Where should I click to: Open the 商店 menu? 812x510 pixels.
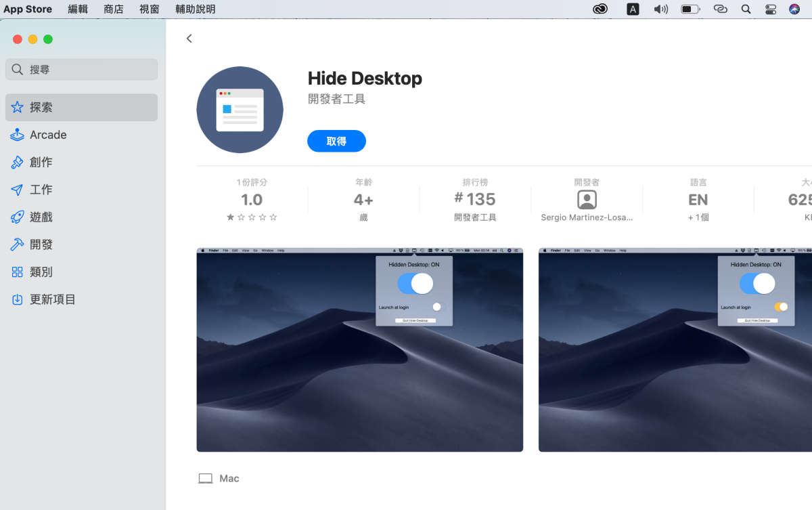pos(114,9)
